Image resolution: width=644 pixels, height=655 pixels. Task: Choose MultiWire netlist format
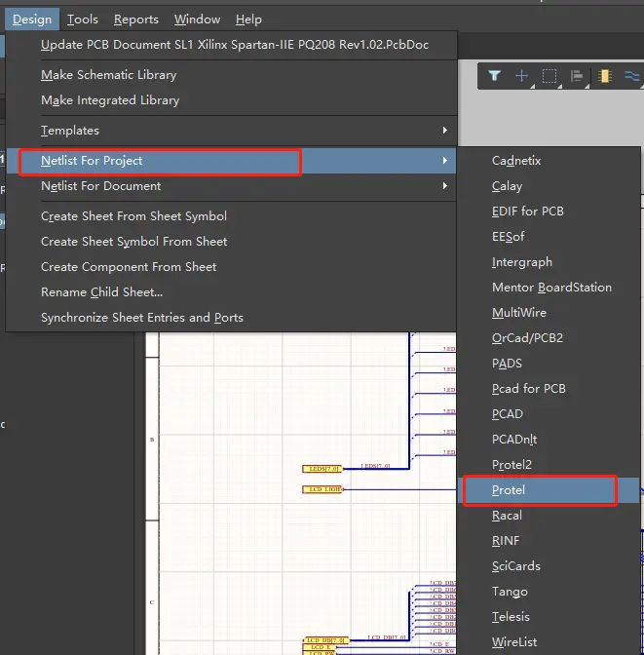(549, 313)
